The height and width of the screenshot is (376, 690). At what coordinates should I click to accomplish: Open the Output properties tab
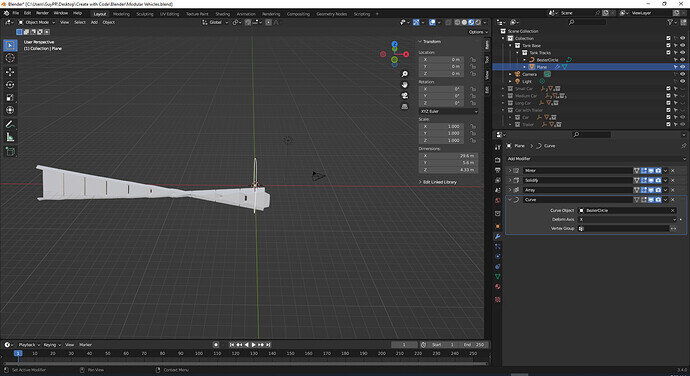497,170
